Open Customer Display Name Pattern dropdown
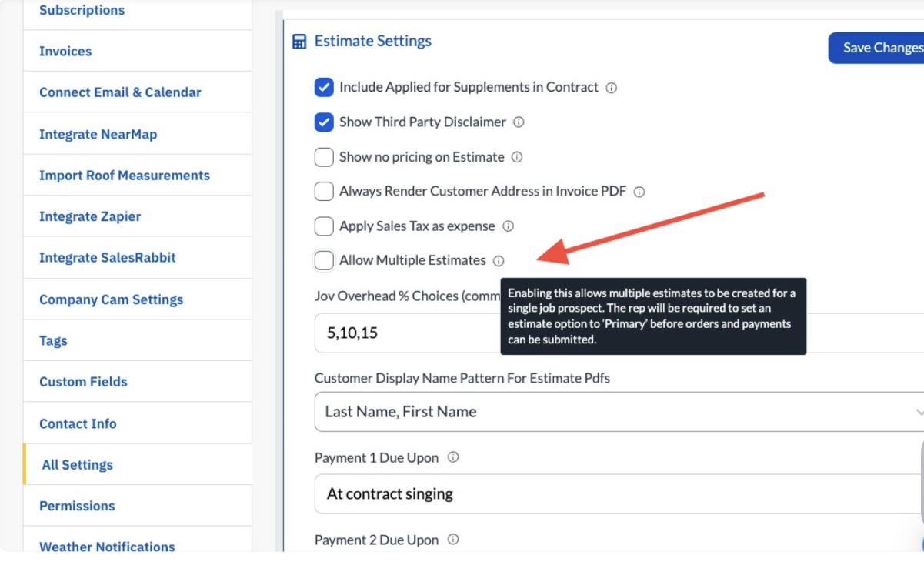The height and width of the screenshot is (562, 924). click(x=619, y=412)
